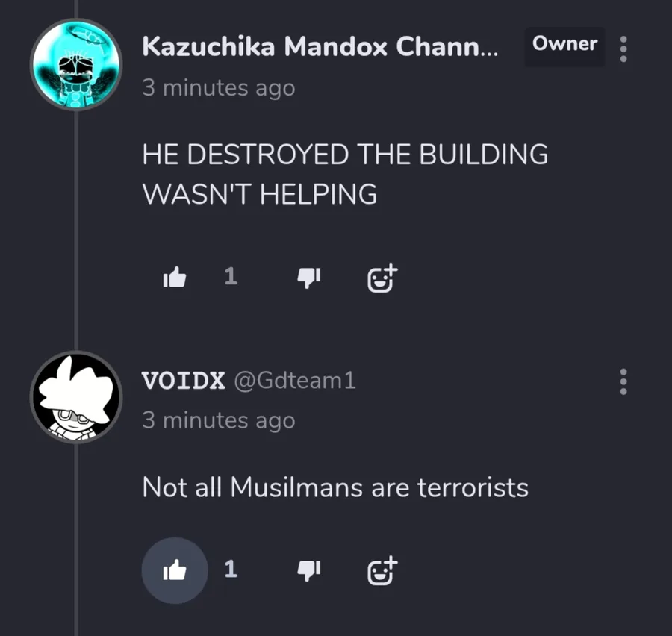View like count on VOIDX's comment
Screen dimensions: 672x636
231,569
